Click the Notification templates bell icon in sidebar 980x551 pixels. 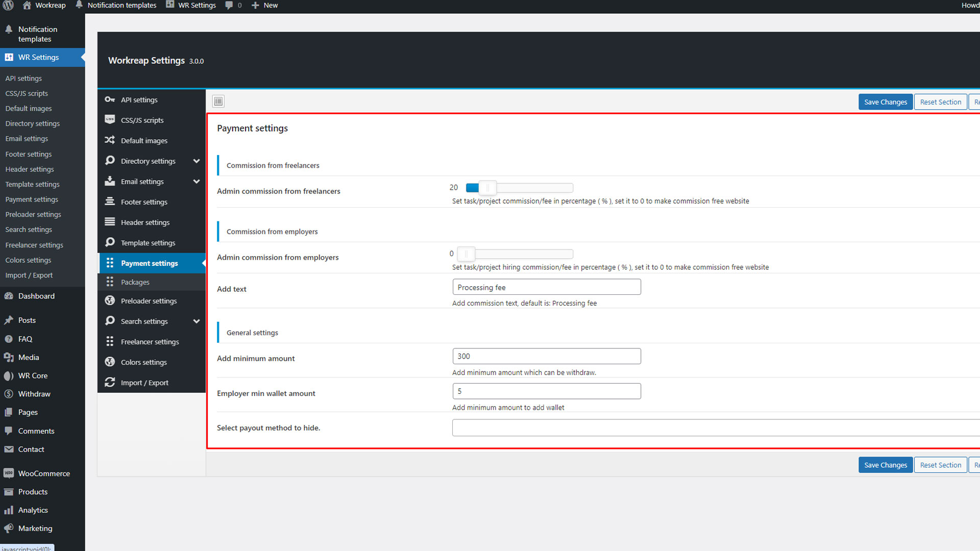(9, 30)
